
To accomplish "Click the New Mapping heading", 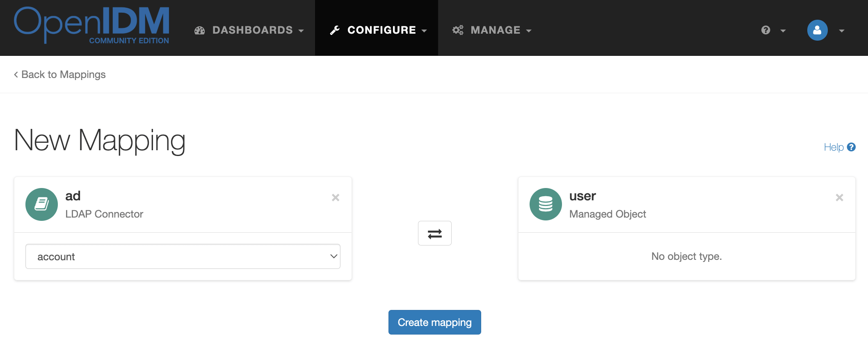I will [x=100, y=140].
